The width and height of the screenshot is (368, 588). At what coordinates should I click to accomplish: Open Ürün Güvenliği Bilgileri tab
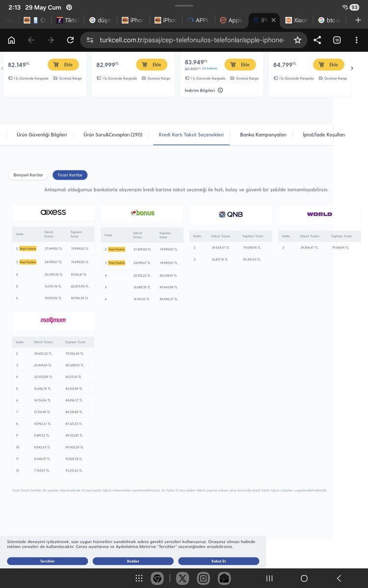[x=42, y=134]
